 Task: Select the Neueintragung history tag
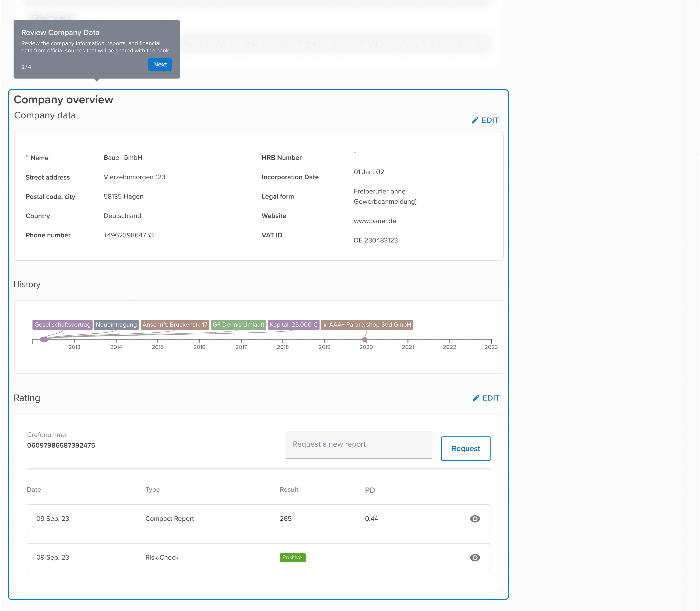(116, 325)
